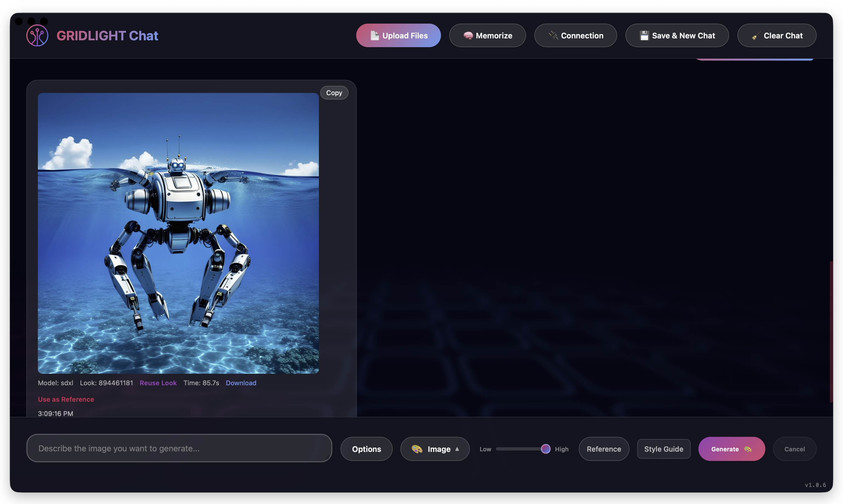Click the 'Look: 894461181' seed text

pos(106,383)
